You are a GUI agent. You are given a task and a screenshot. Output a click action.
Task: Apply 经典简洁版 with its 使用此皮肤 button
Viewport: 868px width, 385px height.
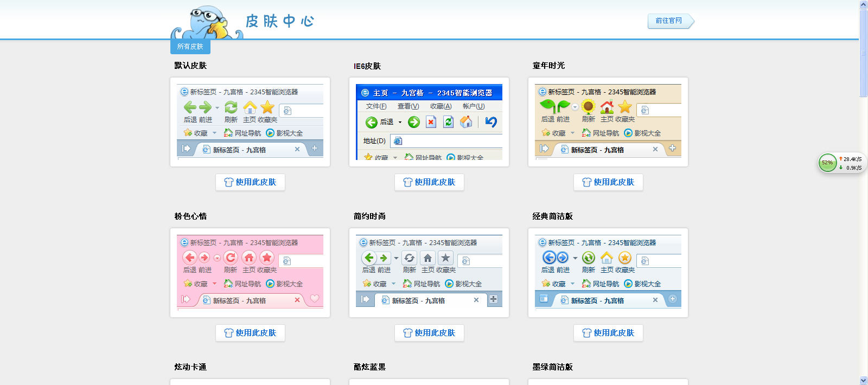coord(608,333)
